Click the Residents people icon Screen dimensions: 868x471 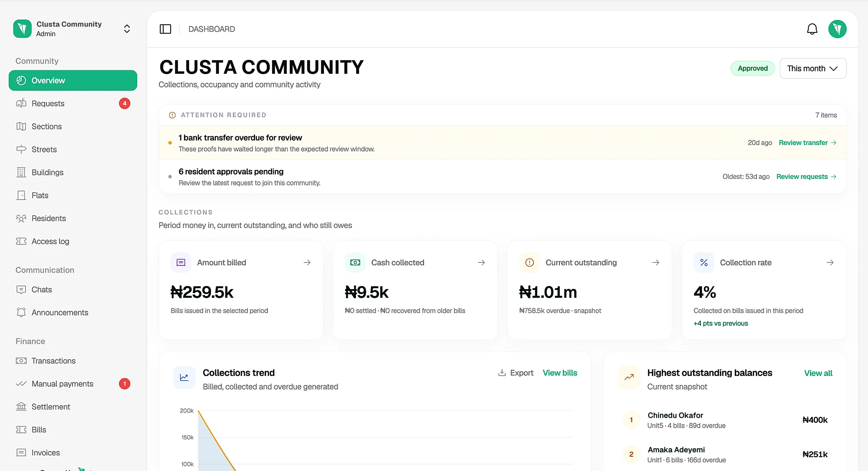pos(21,219)
